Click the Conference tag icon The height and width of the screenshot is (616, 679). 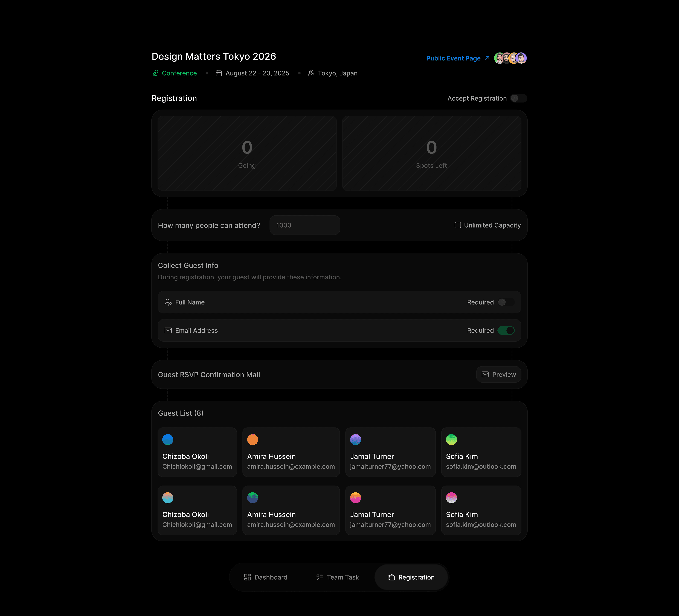(155, 73)
